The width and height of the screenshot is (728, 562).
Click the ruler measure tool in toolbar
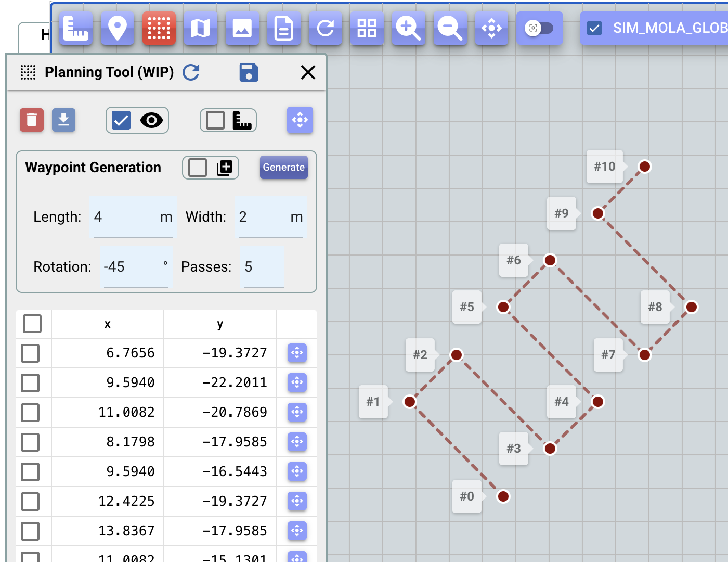coord(76,28)
